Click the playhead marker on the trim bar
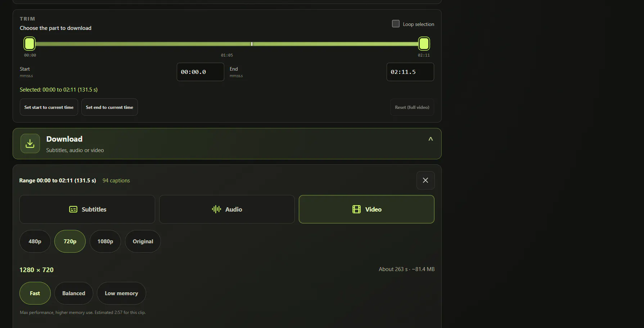Screen dimensions: 644x328 (x=252, y=44)
